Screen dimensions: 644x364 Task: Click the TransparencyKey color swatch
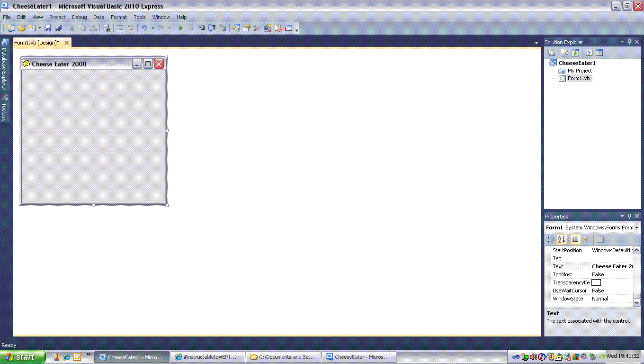pyautogui.click(x=596, y=282)
